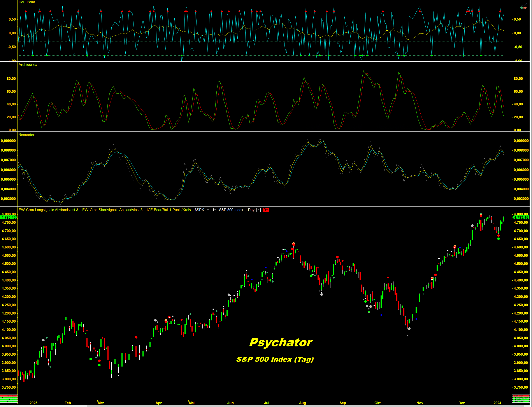Click the Neocortex panel title
This screenshot has width=532, height=407.
27,135
